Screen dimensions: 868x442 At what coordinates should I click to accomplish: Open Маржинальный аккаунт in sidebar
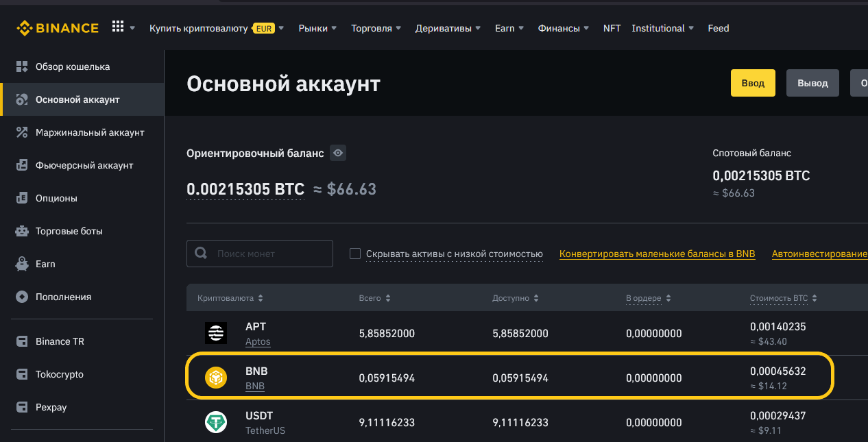point(90,132)
